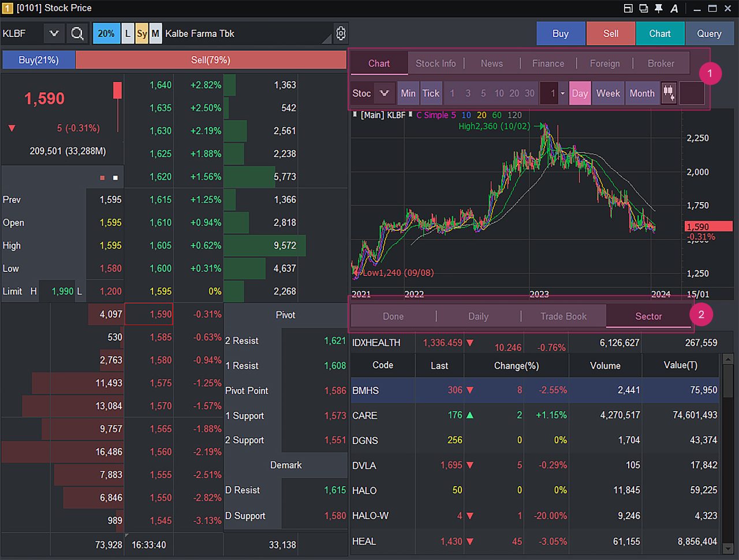This screenshot has width=739, height=560.
Task: Toggle the Day chart period
Action: pyautogui.click(x=580, y=93)
